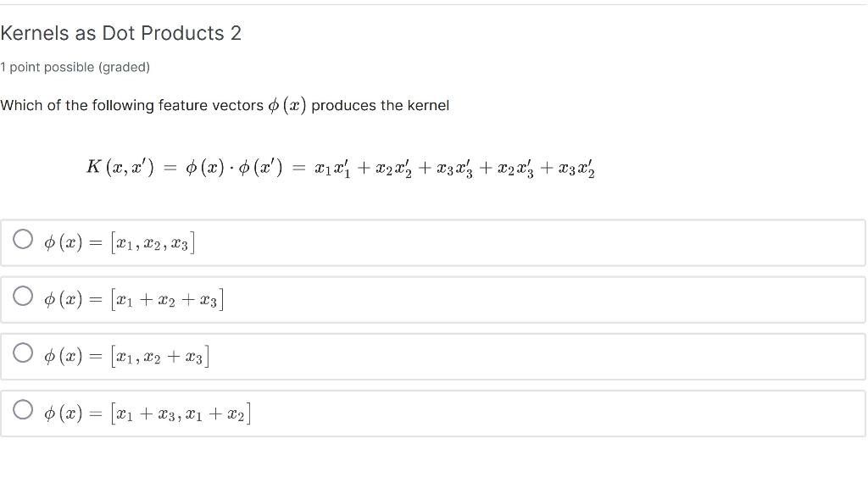Viewport: 868px width, 494px height.
Task: Pick the answer listing three separate components
Action: coord(119,241)
